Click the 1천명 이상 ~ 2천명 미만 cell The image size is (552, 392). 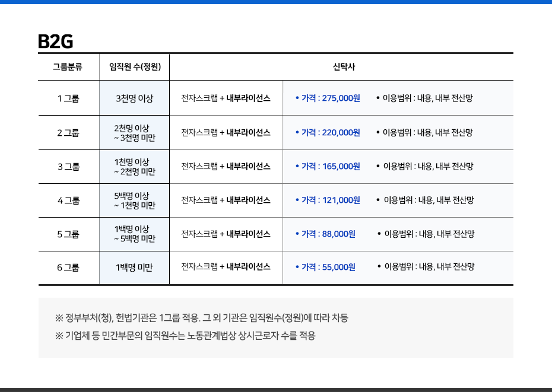pos(134,167)
